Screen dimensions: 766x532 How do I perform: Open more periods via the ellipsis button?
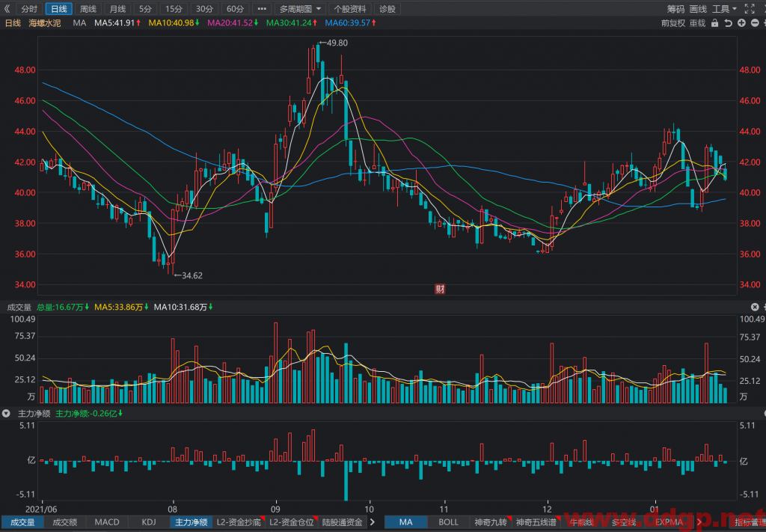pos(262,9)
